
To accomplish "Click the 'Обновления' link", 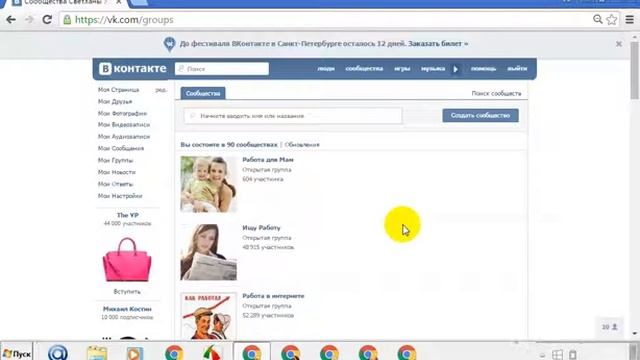I will click(302, 144).
